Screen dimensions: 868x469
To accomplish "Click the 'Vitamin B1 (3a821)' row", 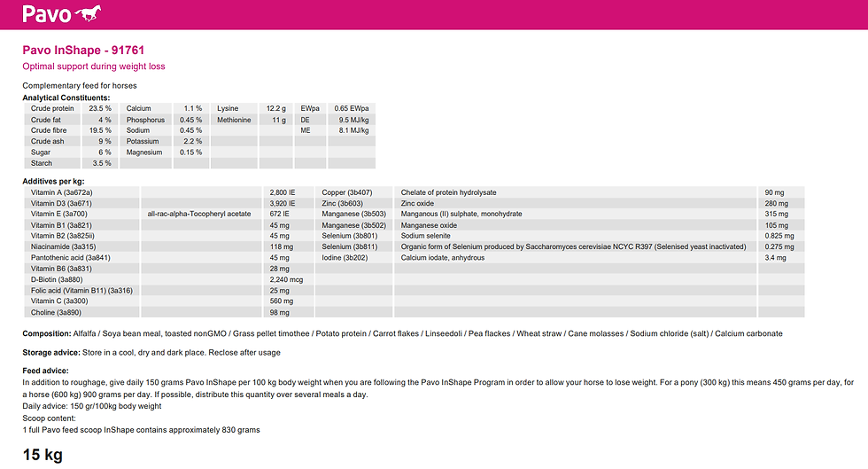I will (61, 225).
